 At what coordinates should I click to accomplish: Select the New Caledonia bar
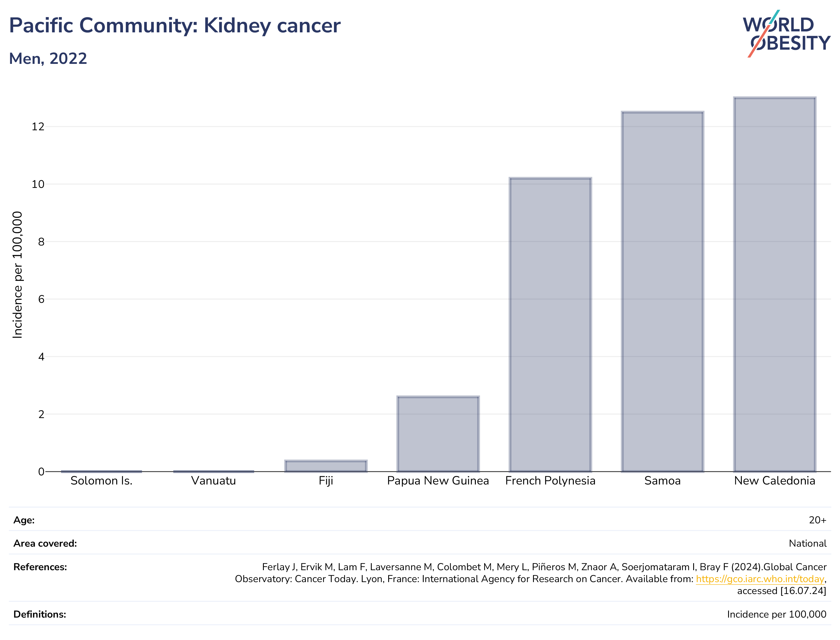point(774,285)
